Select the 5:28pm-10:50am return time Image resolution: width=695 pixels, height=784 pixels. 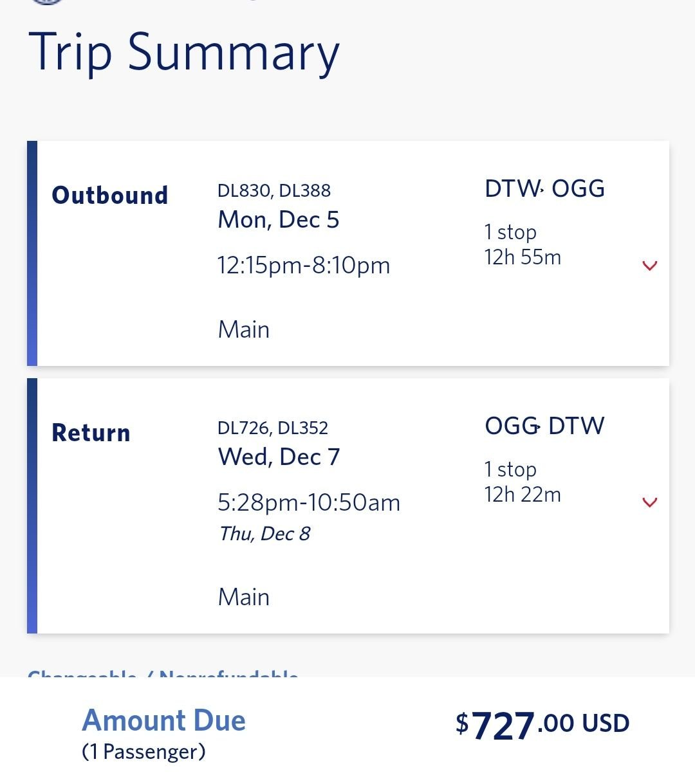[x=309, y=503]
